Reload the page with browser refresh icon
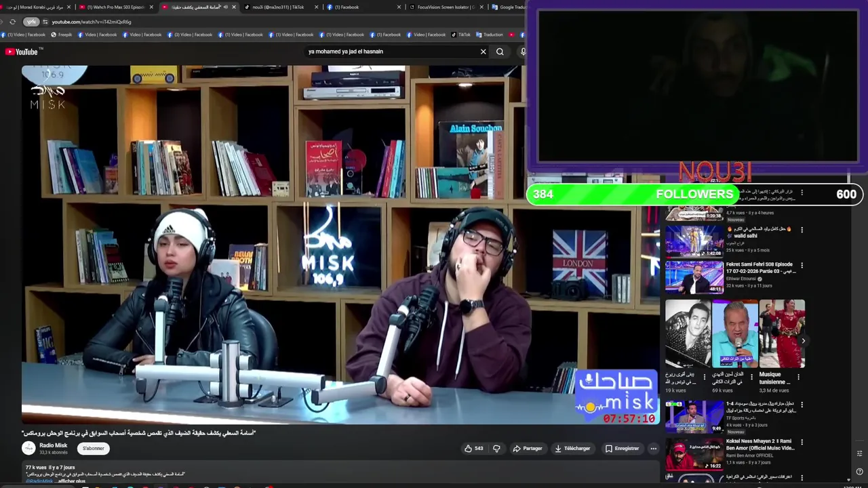The image size is (868, 488). point(12,22)
